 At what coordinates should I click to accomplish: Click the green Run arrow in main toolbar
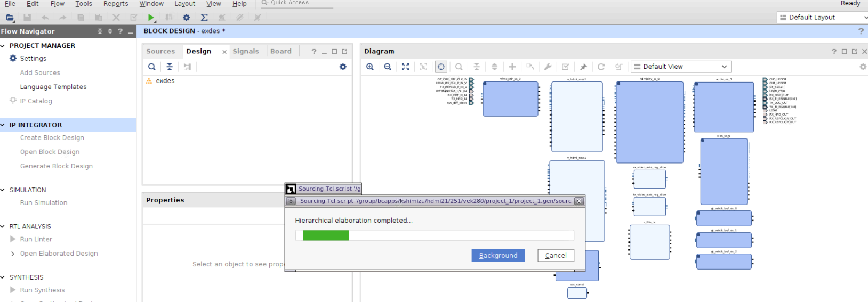point(151,18)
